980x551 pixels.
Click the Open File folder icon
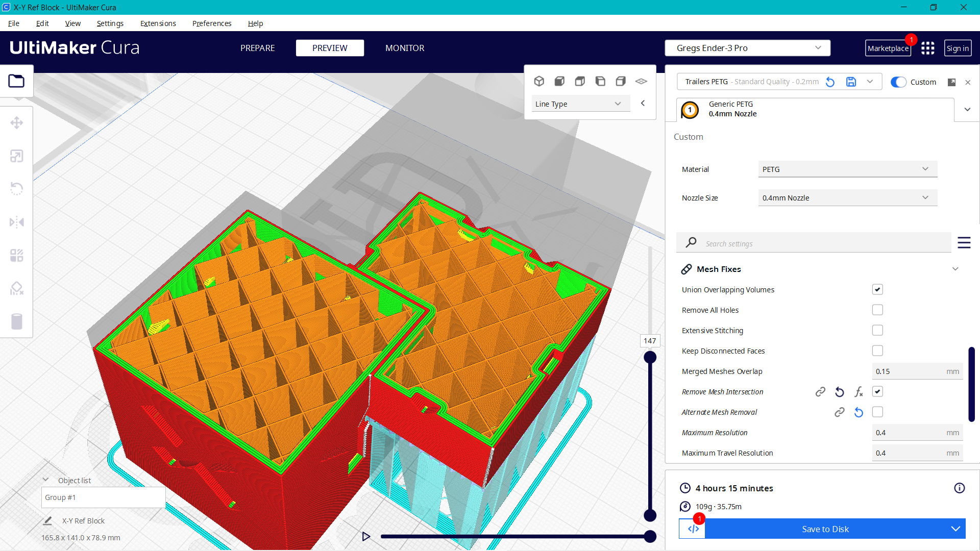coord(16,81)
